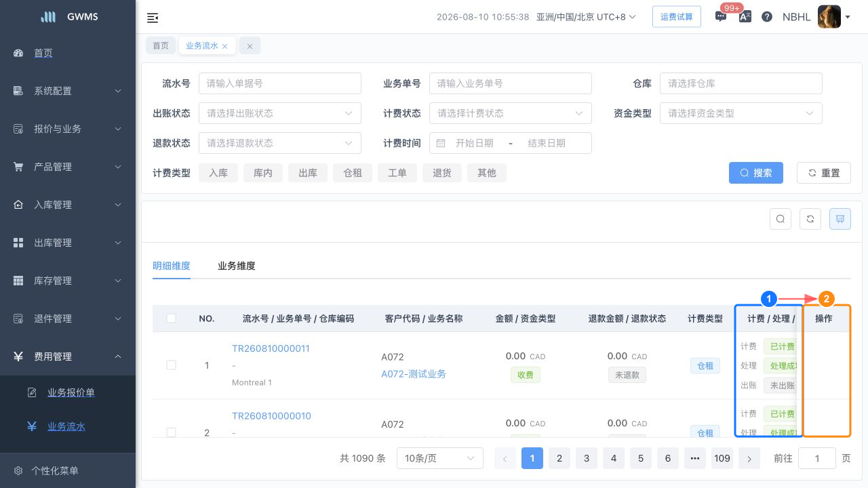
Task: Click the highlighted column settings icon button
Action: (x=840, y=219)
